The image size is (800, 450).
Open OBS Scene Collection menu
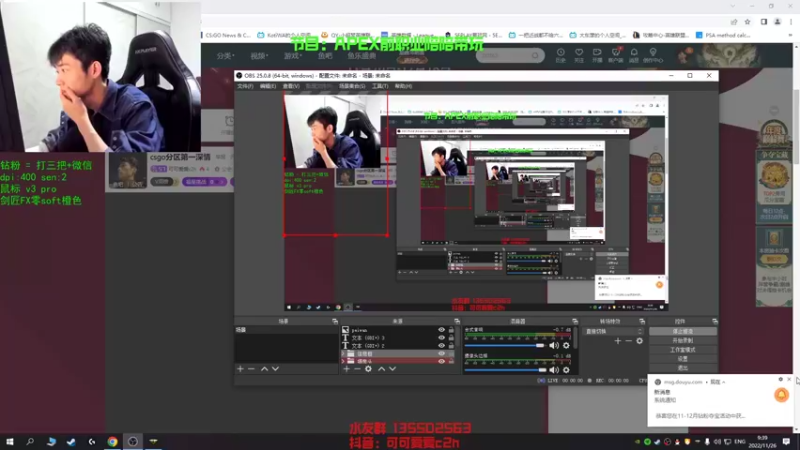pos(352,86)
